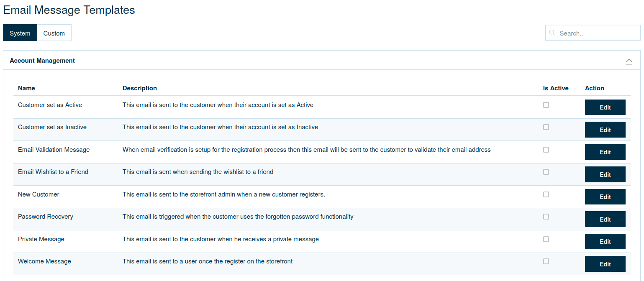The width and height of the screenshot is (644, 281).
Task: Open Edit for Customer set as Inactive
Action: (x=605, y=130)
